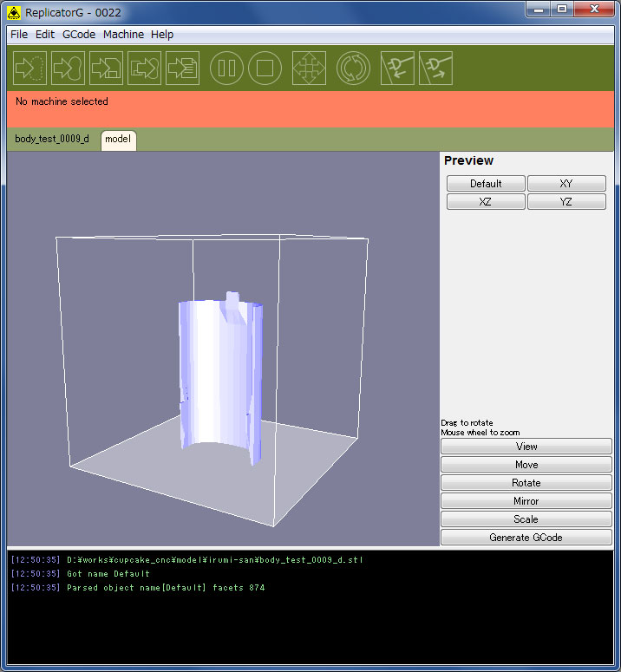Set preview to Default view
The width and height of the screenshot is (621, 672).
(486, 184)
